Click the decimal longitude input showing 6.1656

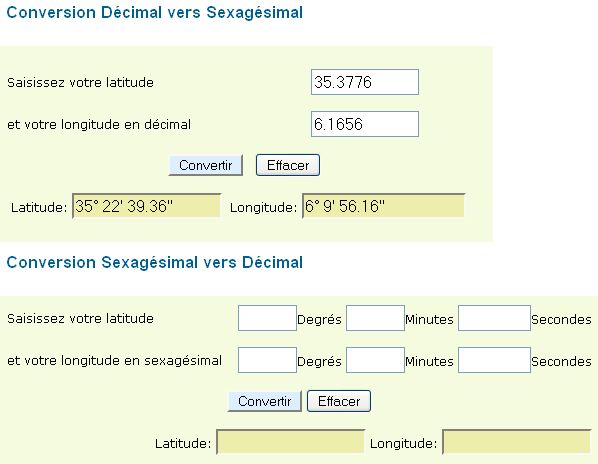pyautogui.click(x=365, y=124)
